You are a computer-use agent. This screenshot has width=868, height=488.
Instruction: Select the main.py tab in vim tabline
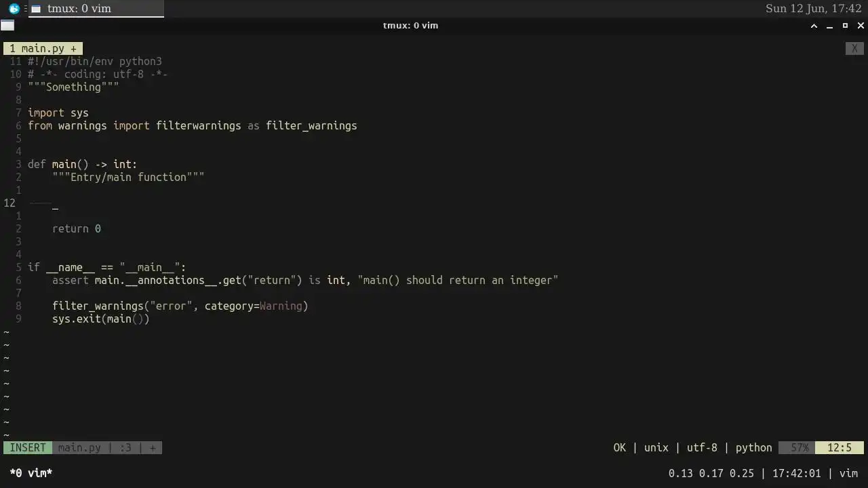[x=43, y=48]
